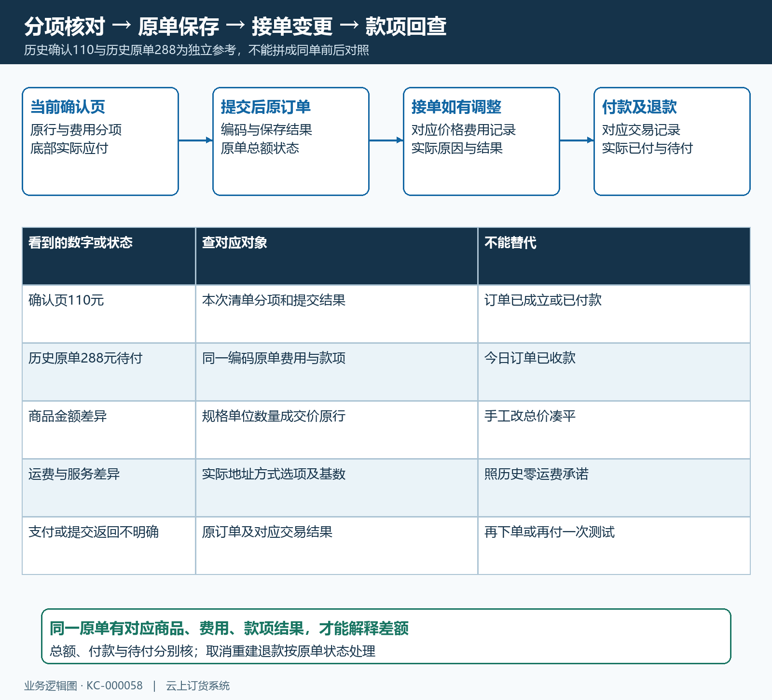This screenshot has width=772, height=700.
Task: Click the cell 照历史零运费承诺
Action: point(614,488)
